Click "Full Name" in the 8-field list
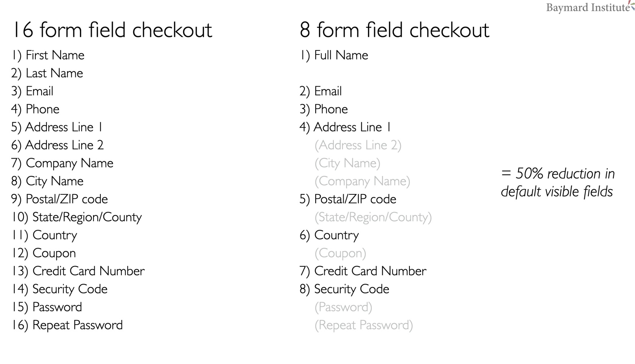This screenshot has height=364, width=635. click(x=341, y=55)
